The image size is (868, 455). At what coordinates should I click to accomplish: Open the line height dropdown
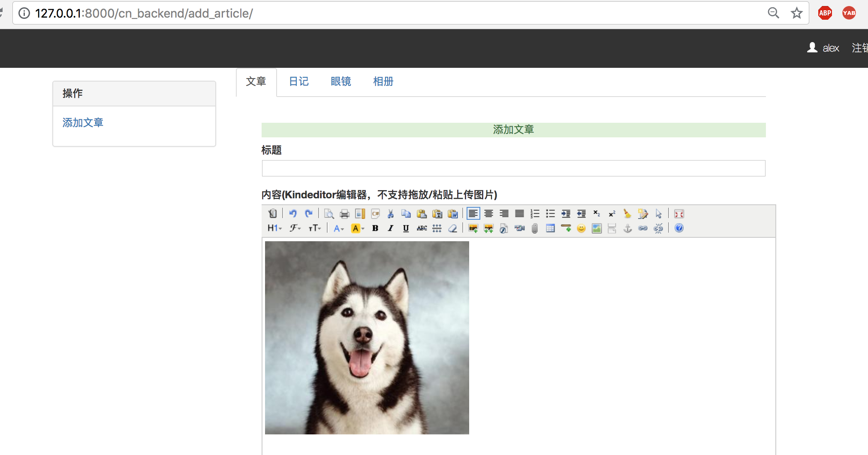pyautogui.click(x=437, y=228)
